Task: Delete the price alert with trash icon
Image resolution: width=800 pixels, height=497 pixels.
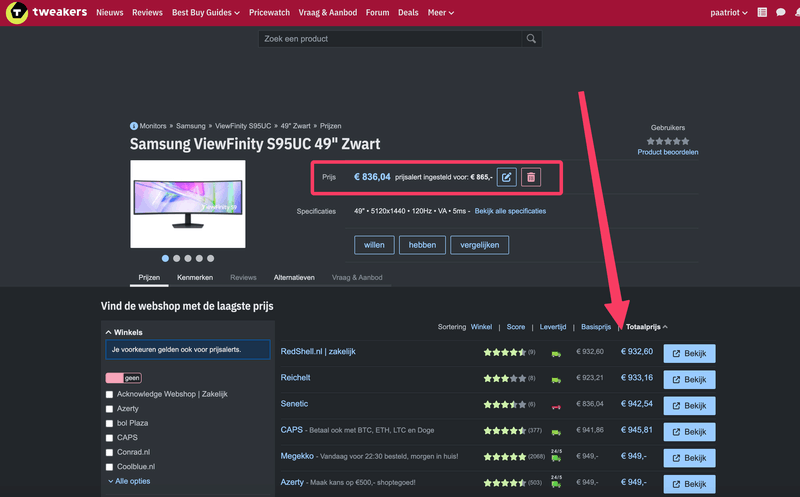Action: pyautogui.click(x=531, y=177)
